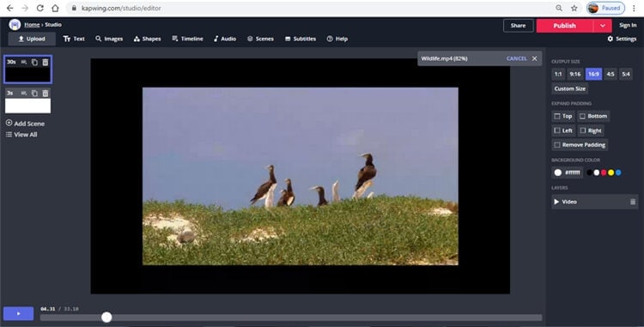
Task: Choose the red background swatch
Action: click(x=604, y=173)
